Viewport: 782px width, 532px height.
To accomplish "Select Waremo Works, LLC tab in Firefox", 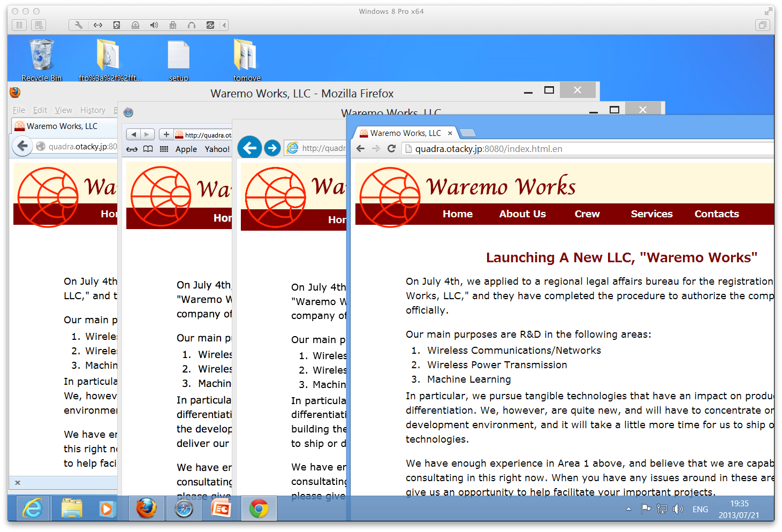I will pos(63,126).
